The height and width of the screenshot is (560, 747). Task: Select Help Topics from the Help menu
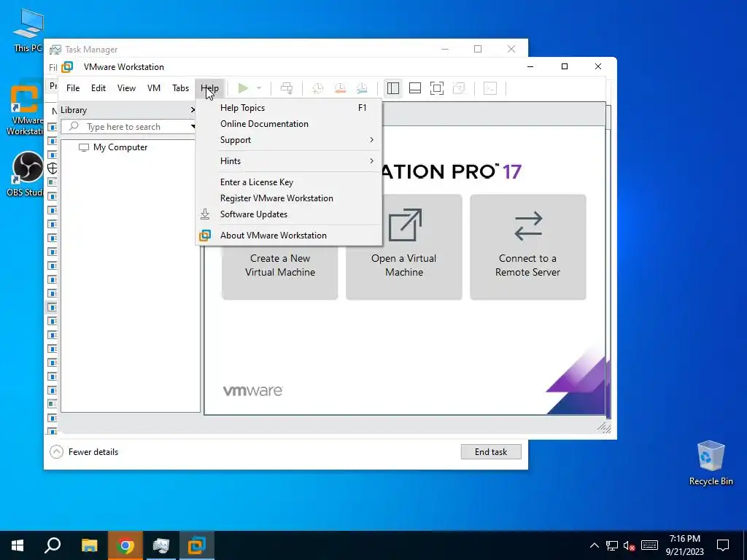289,108
